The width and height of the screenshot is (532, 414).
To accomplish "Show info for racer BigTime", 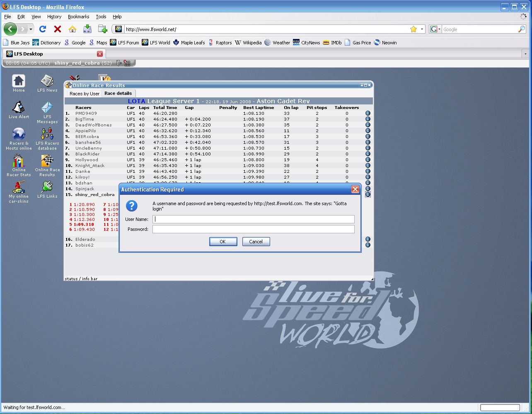I will 368,119.
